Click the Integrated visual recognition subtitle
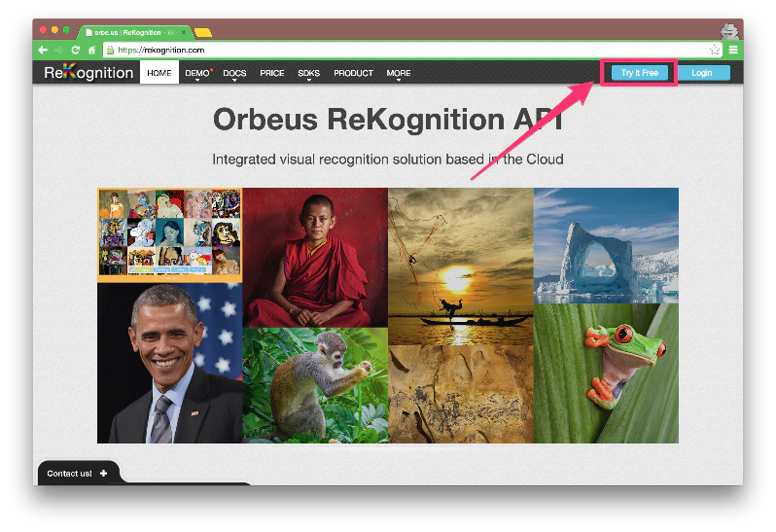 (388, 160)
